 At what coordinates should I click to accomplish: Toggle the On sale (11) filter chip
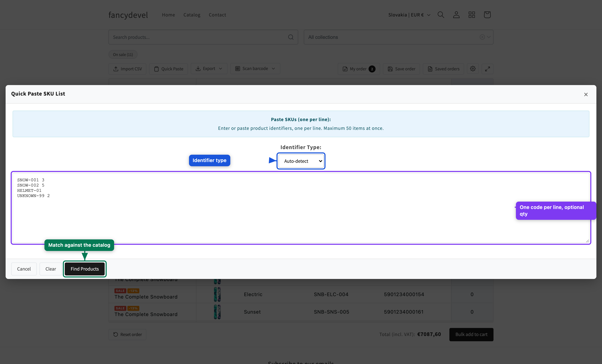tap(123, 54)
